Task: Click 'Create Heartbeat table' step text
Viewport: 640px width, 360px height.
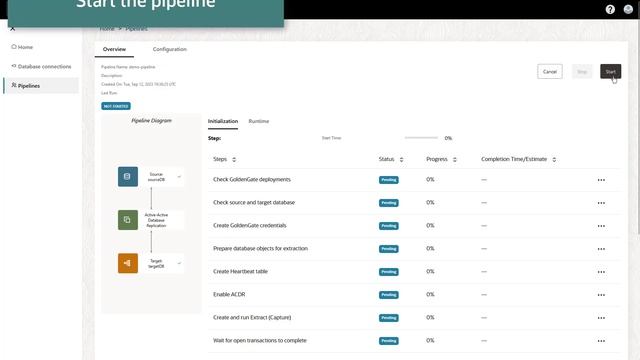Action: point(240,271)
